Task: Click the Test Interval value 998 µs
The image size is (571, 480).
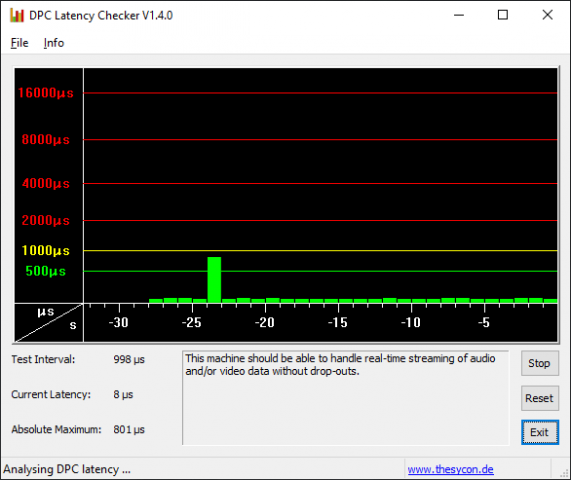Action: (x=129, y=359)
